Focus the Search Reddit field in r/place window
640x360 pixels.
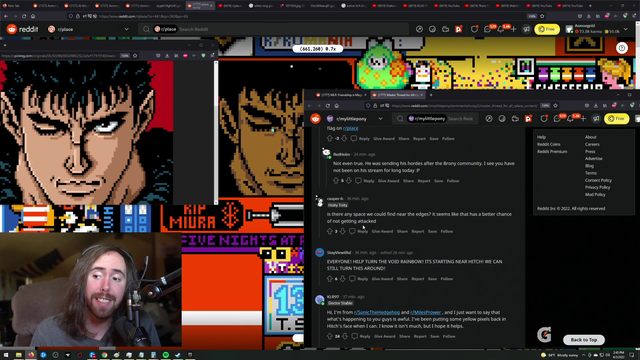273,29
